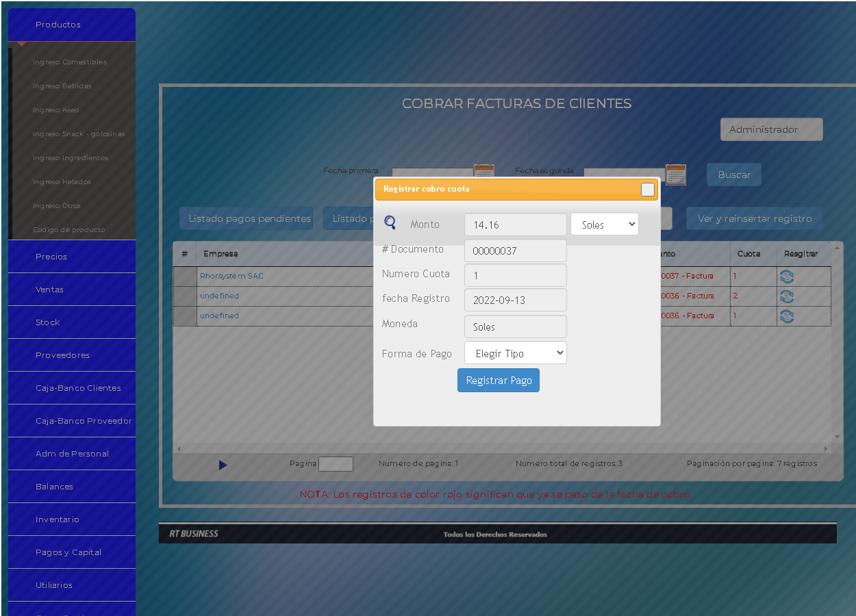The height and width of the screenshot is (616, 856).
Task: Click register icon for Rhorsystem SAC row
Action: pyautogui.click(x=787, y=277)
